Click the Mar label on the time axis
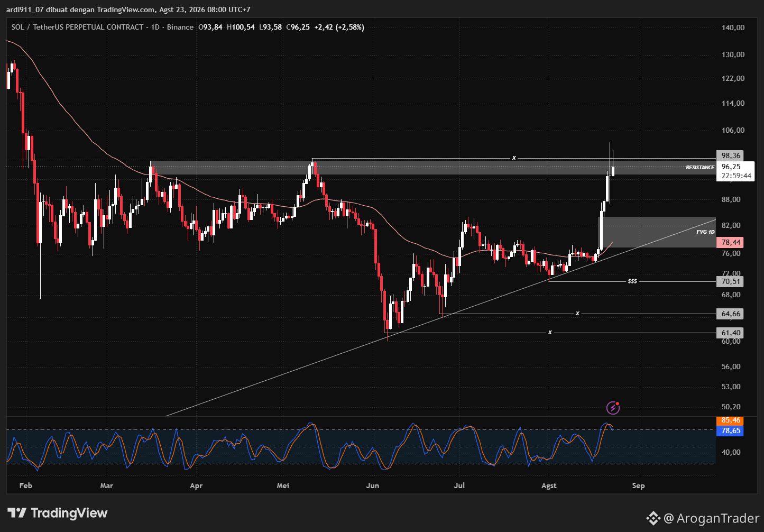Image resolution: width=764 pixels, height=532 pixels. click(107, 485)
